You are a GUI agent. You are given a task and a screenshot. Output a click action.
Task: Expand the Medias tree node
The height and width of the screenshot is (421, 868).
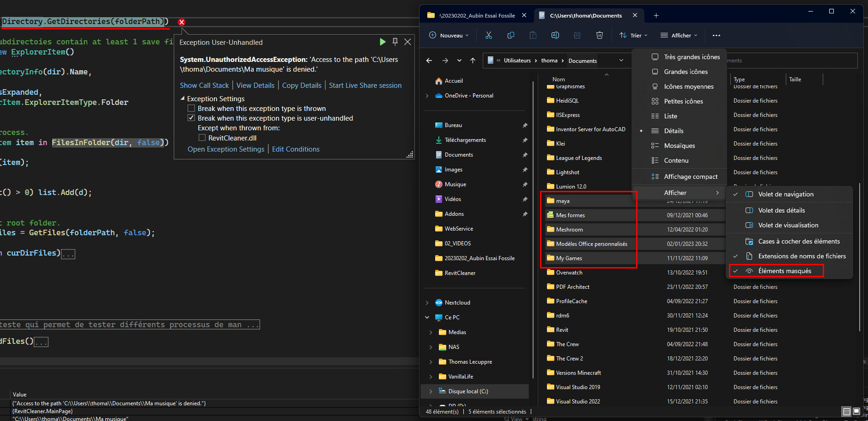431,332
